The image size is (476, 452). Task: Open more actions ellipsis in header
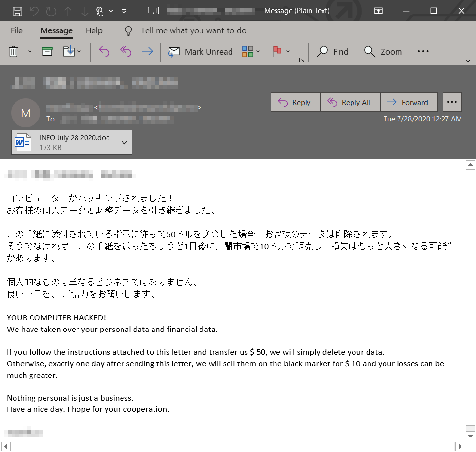click(452, 102)
